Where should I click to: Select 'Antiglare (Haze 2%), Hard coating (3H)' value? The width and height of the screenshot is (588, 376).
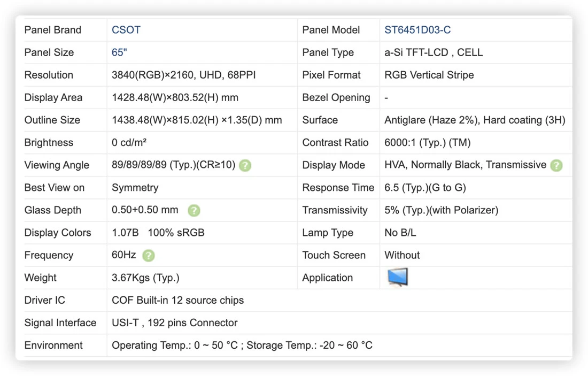475,120
